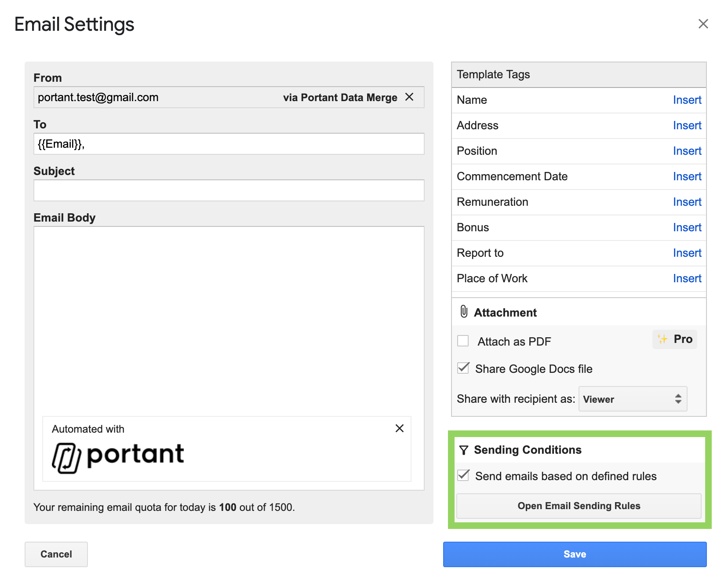The image size is (728, 583).
Task: Save the email settings
Action: 575,554
